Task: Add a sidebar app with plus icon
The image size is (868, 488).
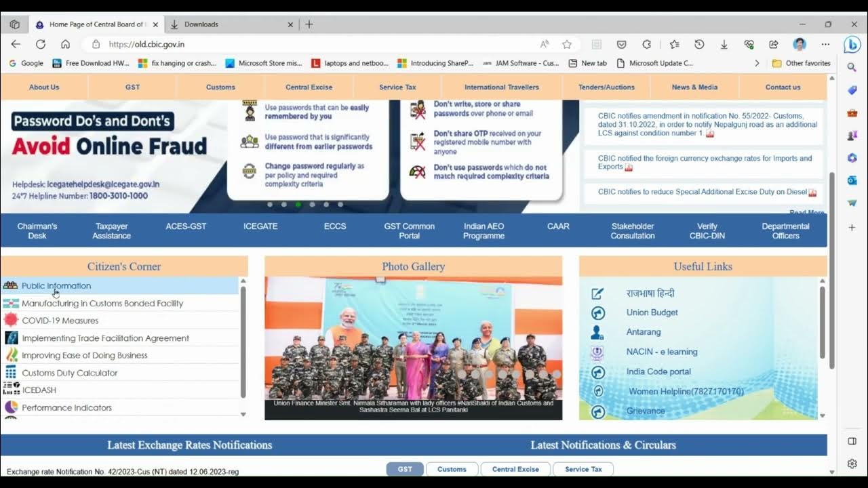Action: point(852,228)
